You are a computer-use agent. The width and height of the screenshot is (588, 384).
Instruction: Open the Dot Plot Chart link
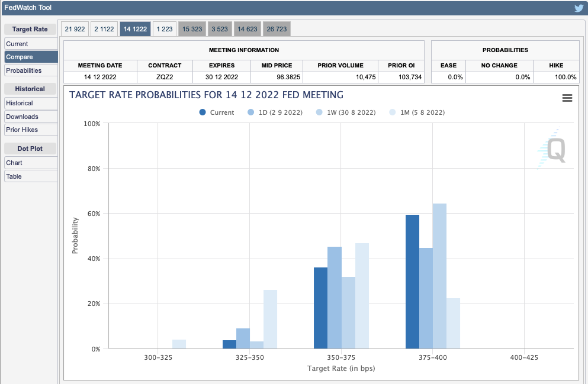coord(31,163)
